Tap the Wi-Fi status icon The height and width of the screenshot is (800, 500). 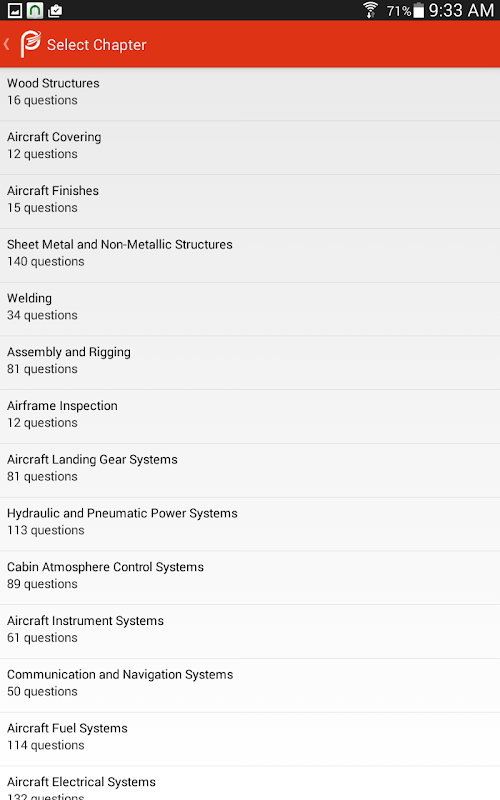370,10
